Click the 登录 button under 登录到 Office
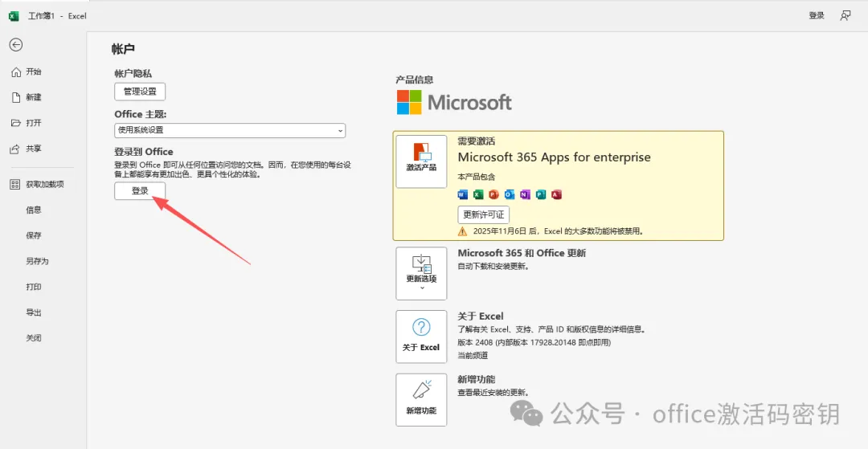868x449 pixels. coord(140,191)
